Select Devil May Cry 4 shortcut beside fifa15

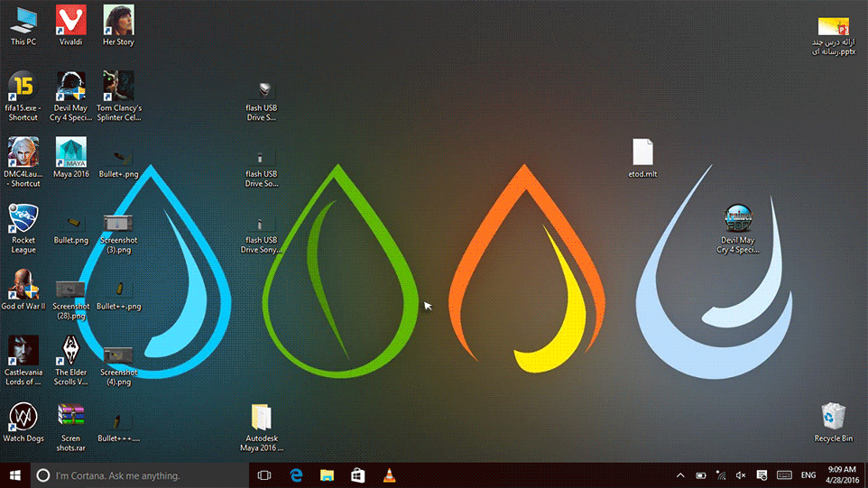[71, 96]
